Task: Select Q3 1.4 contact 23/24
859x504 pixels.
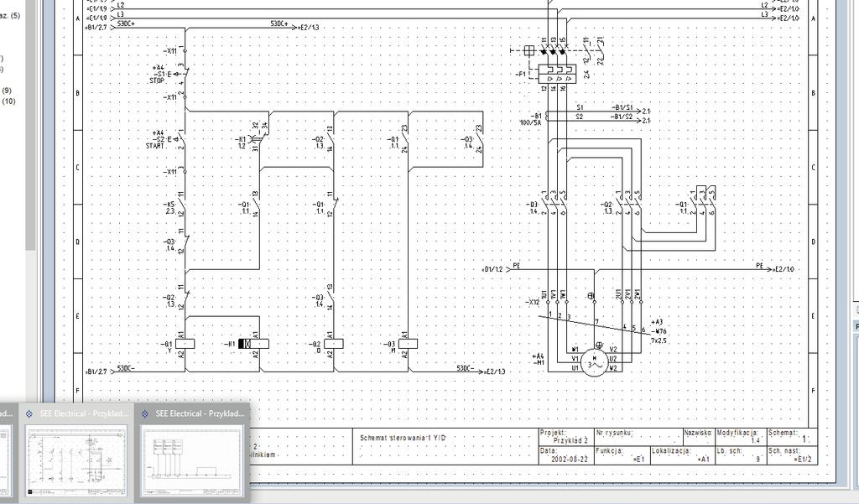Action: point(480,139)
